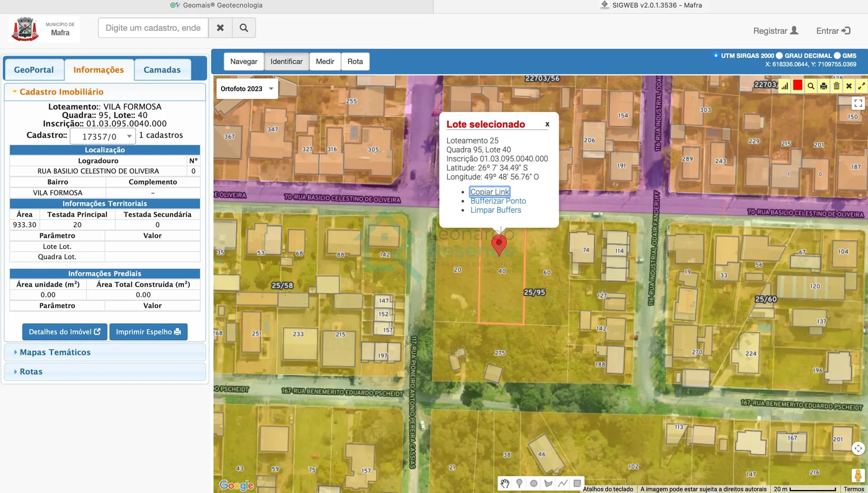Image resolution: width=868 pixels, height=493 pixels.
Task: Toggle fullscreen map view
Action: tap(858, 103)
